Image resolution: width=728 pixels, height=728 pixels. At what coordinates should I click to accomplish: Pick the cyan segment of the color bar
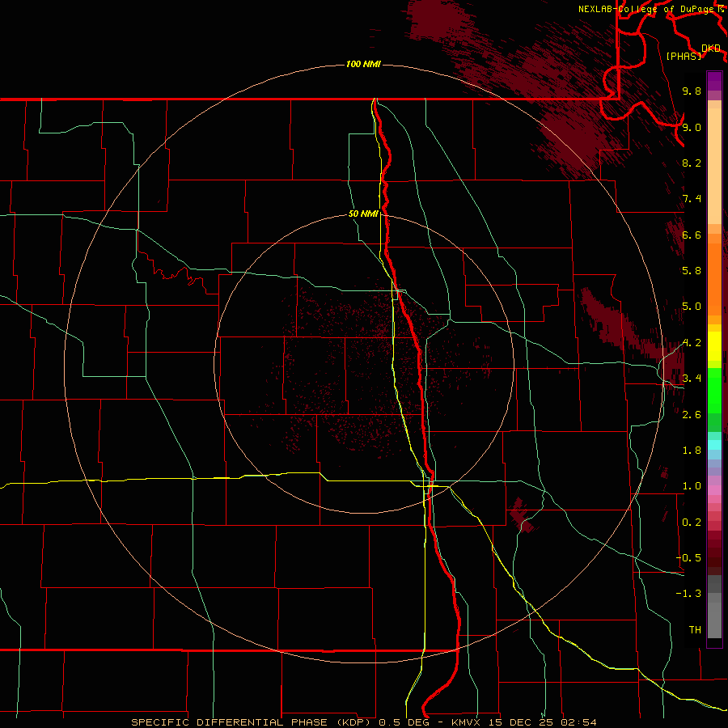[714, 445]
